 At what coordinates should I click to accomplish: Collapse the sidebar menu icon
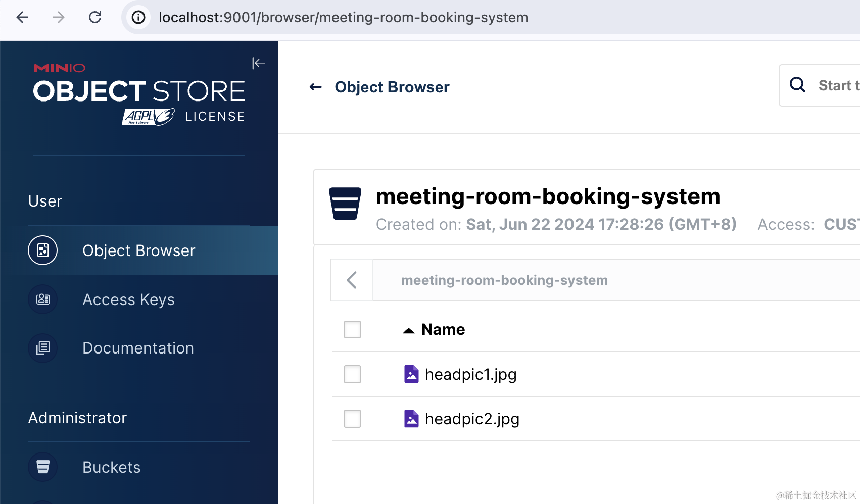(258, 63)
